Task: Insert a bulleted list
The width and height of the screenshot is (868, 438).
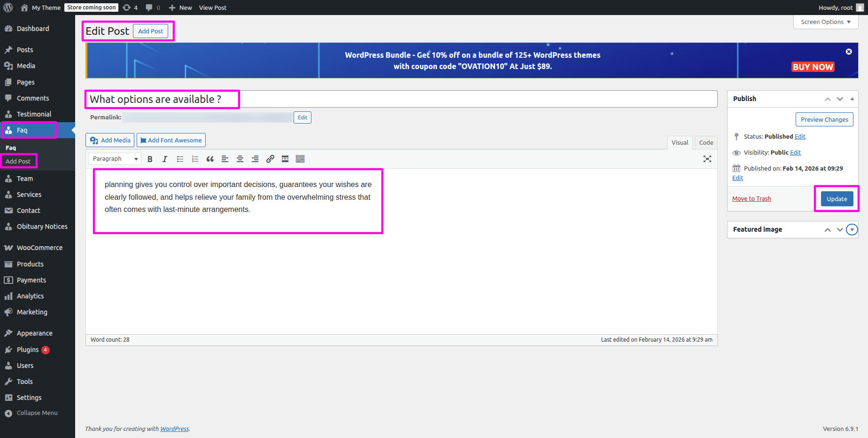Action: 180,159
